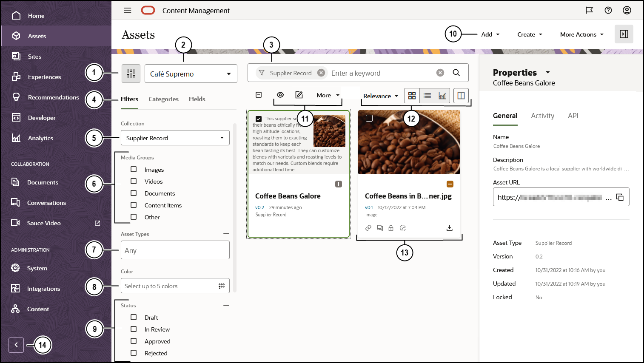Click the link icon on image card
Image resolution: width=644 pixels, height=363 pixels.
pyautogui.click(x=368, y=228)
